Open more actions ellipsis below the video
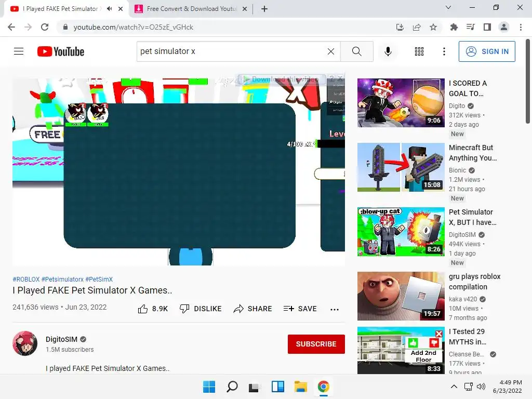The width and height of the screenshot is (532, 399). [x=334, y=309]
